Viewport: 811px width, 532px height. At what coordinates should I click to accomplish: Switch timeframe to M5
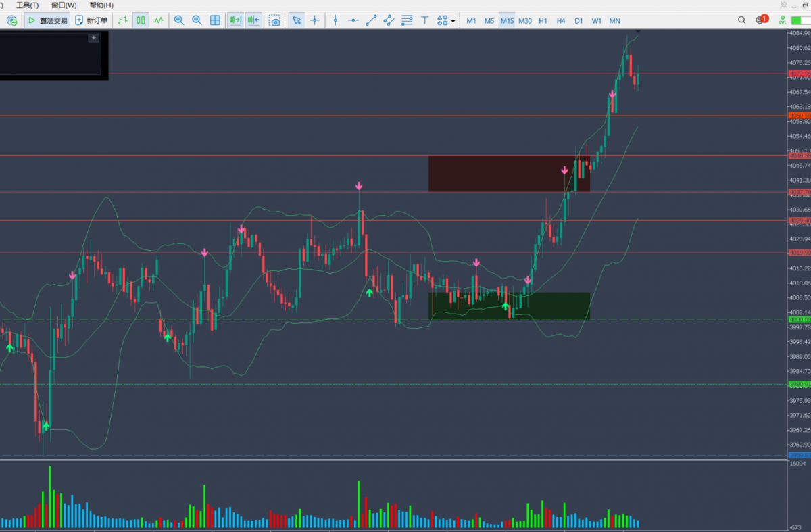[489, 21]
